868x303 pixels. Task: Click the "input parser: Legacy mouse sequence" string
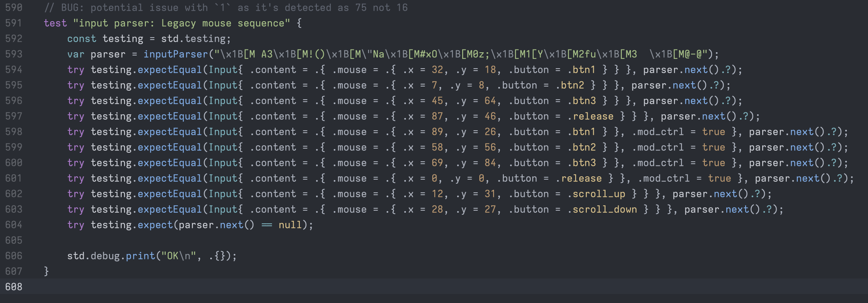[x=182, y=23]
